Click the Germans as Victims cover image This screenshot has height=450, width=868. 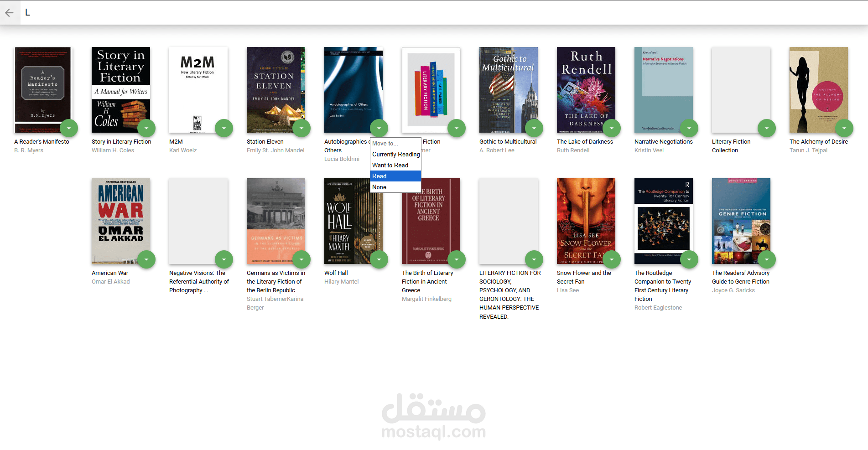pyautogui.click(x=276, y=221)
